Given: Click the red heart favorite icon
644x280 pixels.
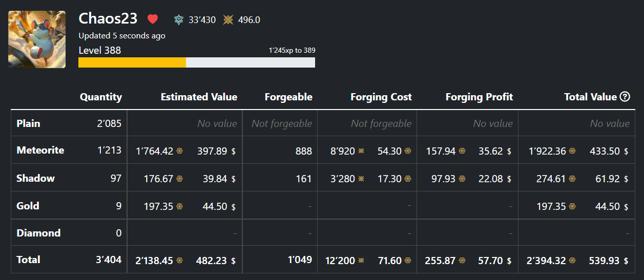Looking at the screenshot, I should coord(153,19).
